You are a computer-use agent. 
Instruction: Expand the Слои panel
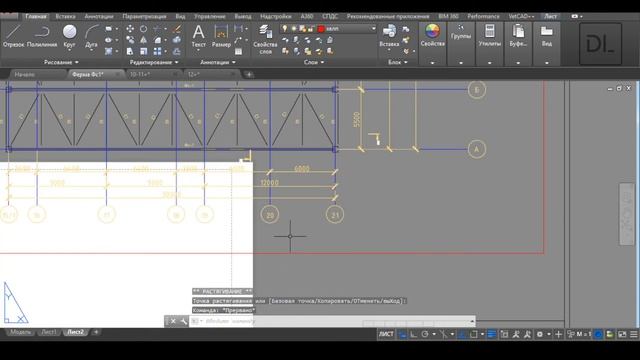click(x=314, y=62)
